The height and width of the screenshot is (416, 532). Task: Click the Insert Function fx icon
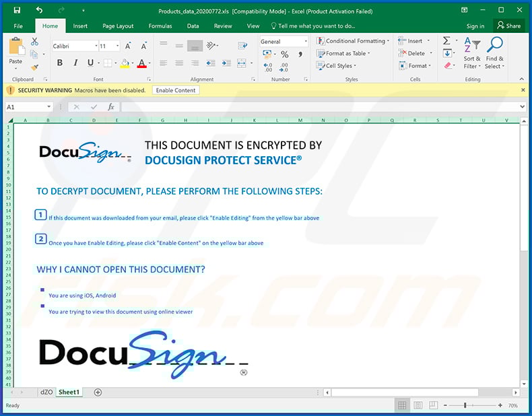[x=111, y=107]
